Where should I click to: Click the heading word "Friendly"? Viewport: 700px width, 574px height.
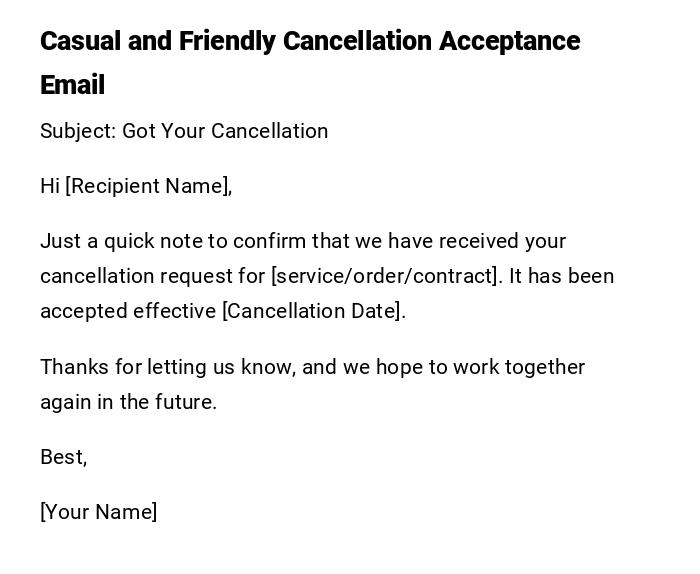[227, 41]
